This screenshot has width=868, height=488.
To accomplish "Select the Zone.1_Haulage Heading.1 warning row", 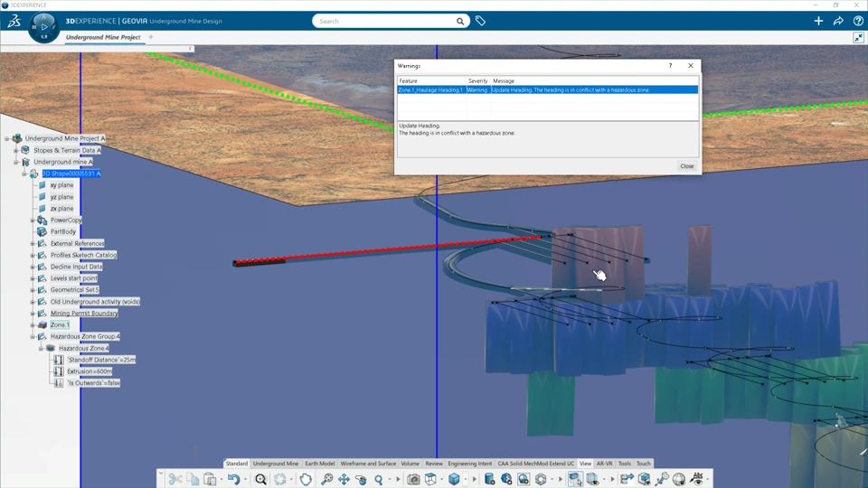I will click(548, 89).
